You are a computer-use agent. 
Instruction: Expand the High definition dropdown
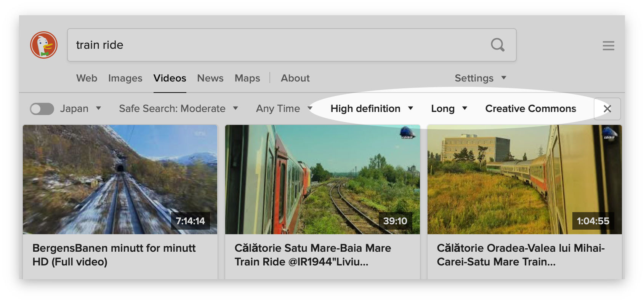click(372, 109)
